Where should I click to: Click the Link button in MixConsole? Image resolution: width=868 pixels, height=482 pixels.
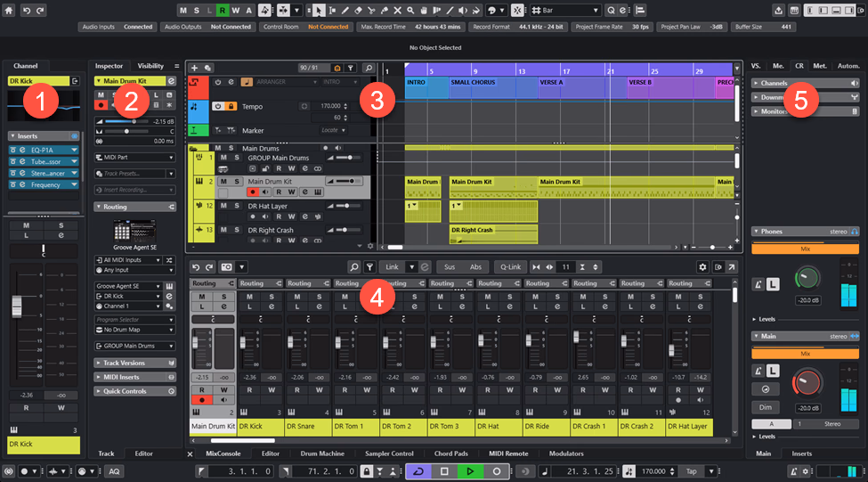tap(392, 267)
